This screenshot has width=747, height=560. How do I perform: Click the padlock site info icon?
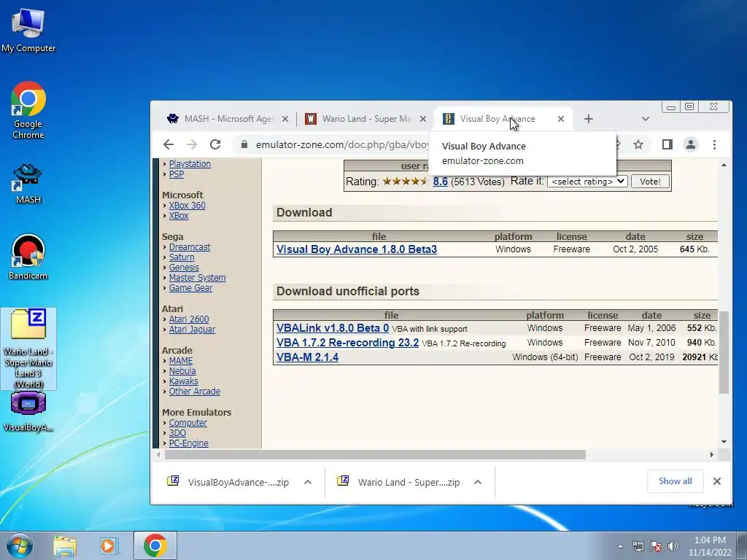[244, 144]
